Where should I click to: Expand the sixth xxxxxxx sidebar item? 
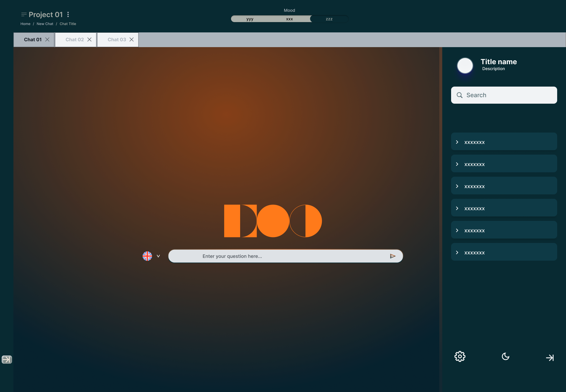coord(504,252)
